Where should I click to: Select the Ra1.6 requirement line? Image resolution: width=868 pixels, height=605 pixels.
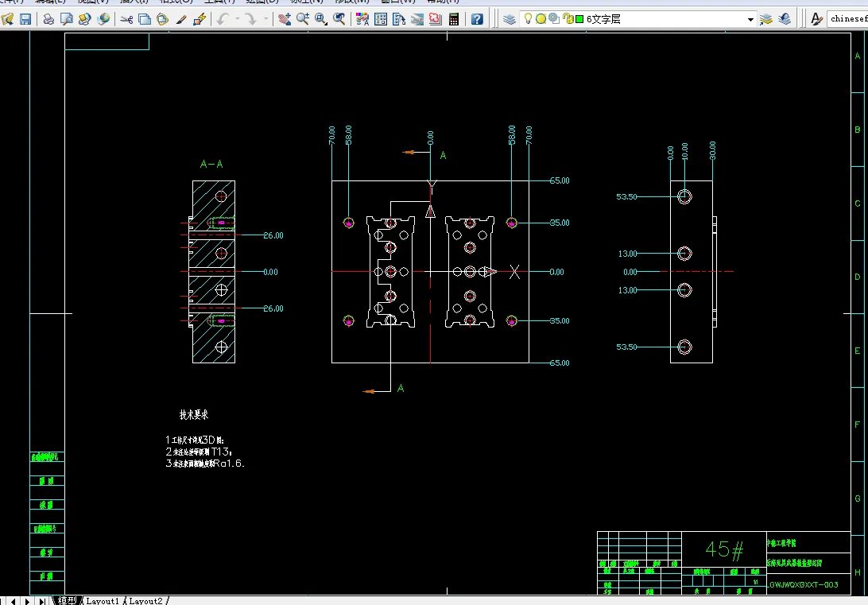tap(205, 463)
